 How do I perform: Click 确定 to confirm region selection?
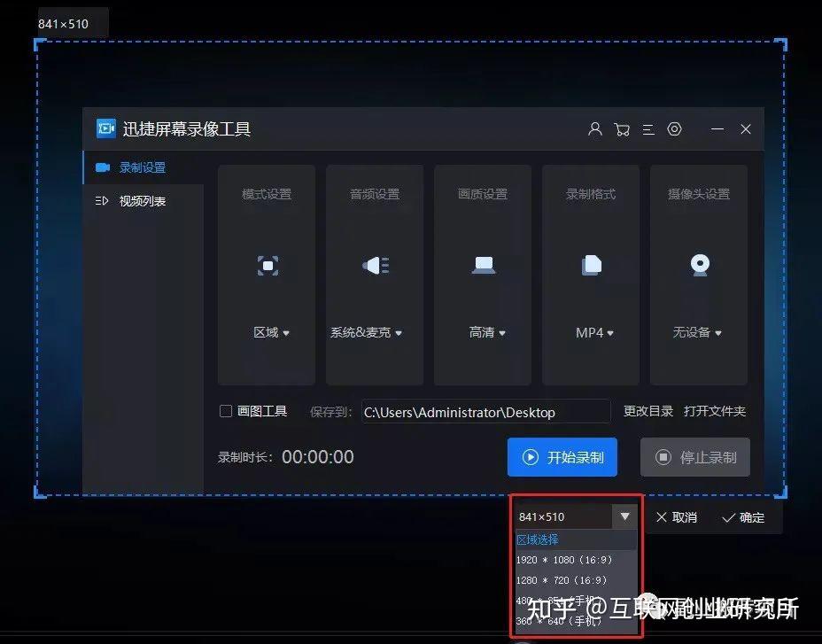[743, 517]
